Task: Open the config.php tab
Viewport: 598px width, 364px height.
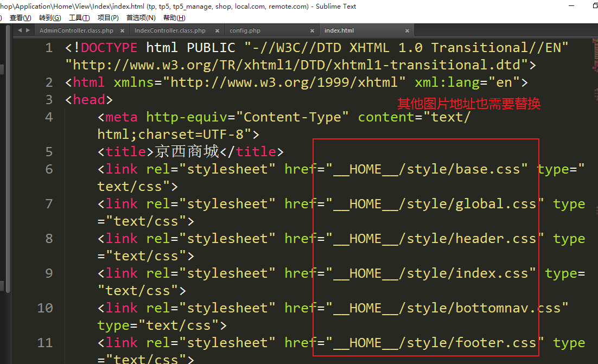Action: pyautogui.click(x=245, y=31)
